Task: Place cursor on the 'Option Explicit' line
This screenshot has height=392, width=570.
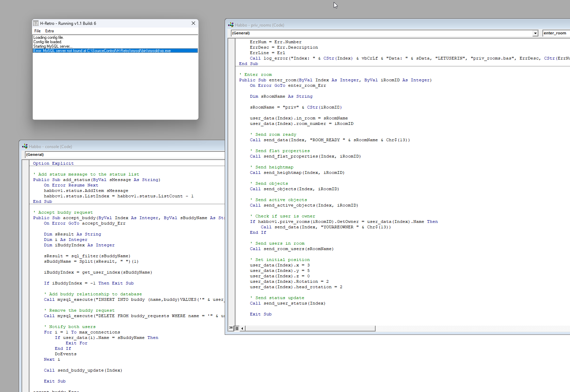Action: pyautogui.click(x=53, y=163)
